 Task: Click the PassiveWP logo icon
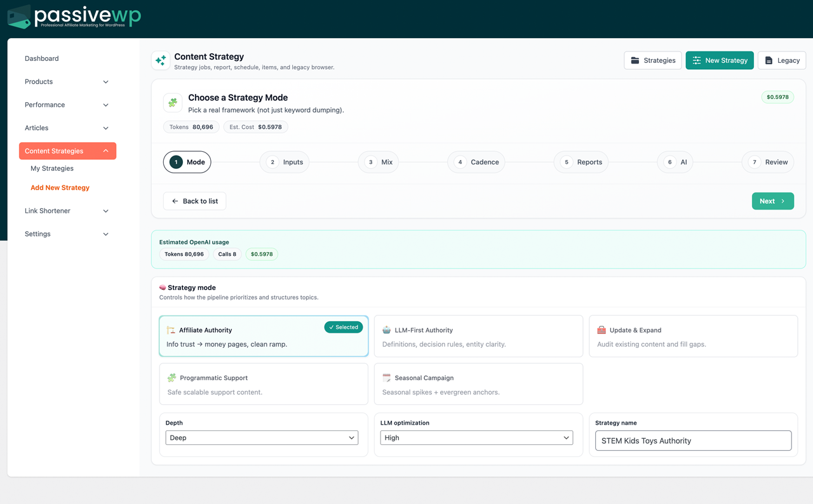(x=19, y=17)
